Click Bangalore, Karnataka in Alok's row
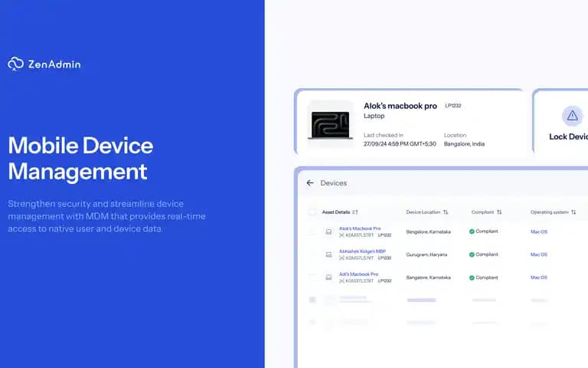Screen dimensions: 588x368 [428, 232]
